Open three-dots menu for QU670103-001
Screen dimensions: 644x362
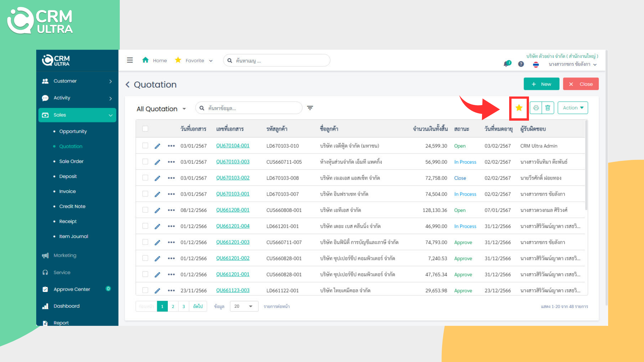click(171, 194)
